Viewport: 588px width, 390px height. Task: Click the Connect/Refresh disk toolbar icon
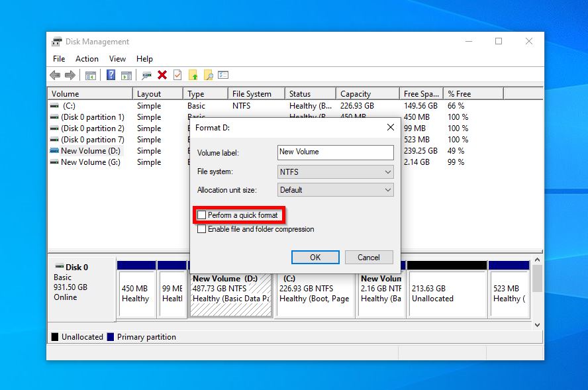(146, 75)
